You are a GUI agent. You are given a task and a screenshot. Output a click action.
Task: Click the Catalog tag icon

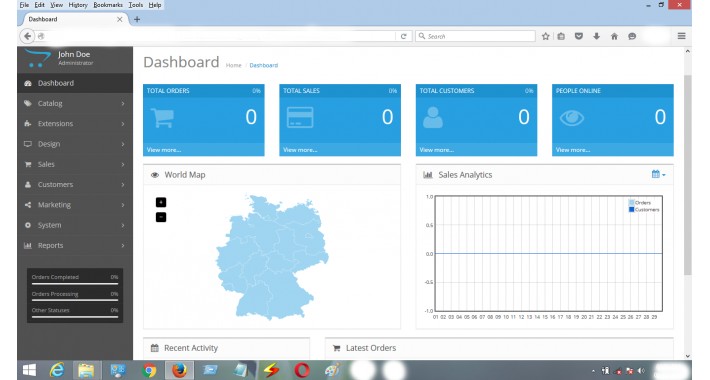(x=28, y=103)
